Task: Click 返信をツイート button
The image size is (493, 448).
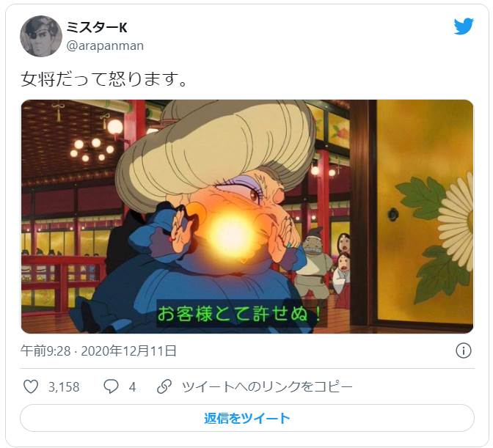Action: pyautogui.click(x=246, y=418)
